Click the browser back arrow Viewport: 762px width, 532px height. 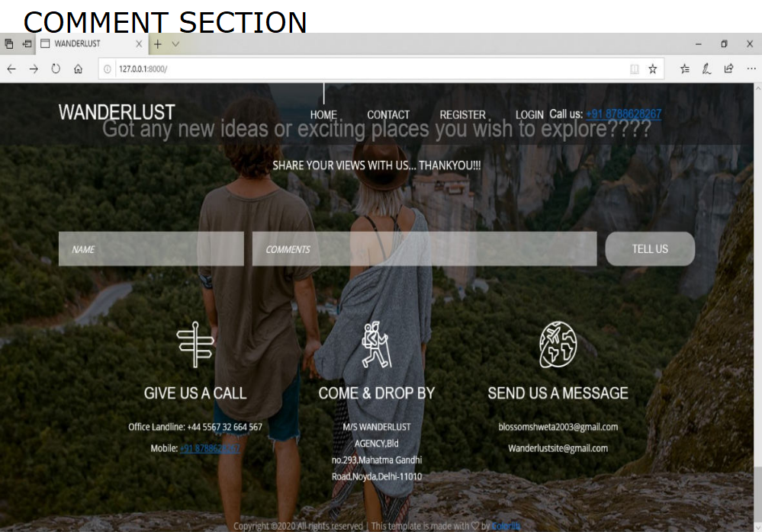coord(11,69)
